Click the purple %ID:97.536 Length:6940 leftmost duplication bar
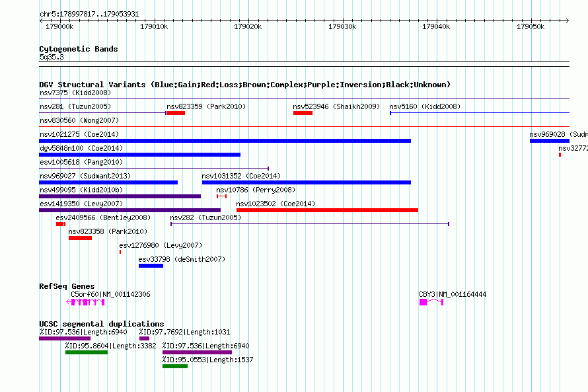The height and width of the screenshot is (392, 588). point(65,338)
